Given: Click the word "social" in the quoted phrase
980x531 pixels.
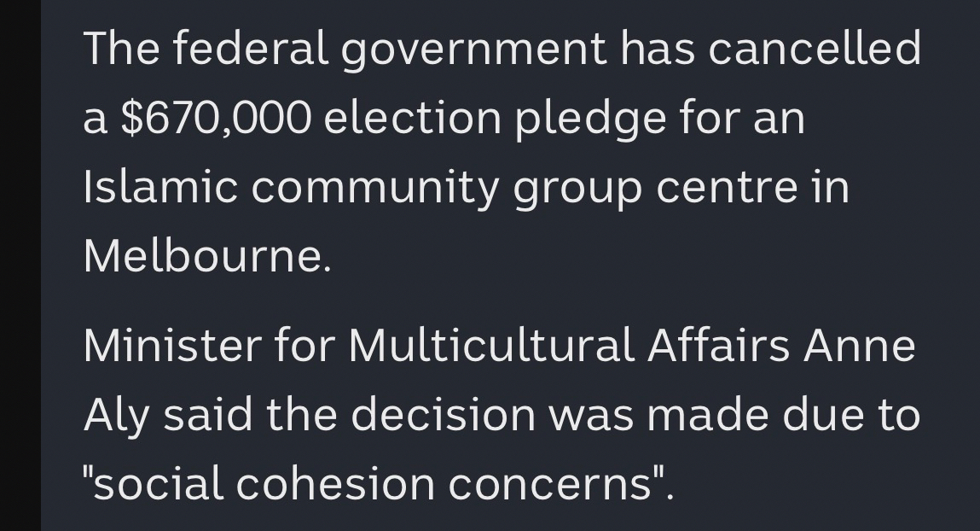Looking at the screenshot, I should [157, 484].
